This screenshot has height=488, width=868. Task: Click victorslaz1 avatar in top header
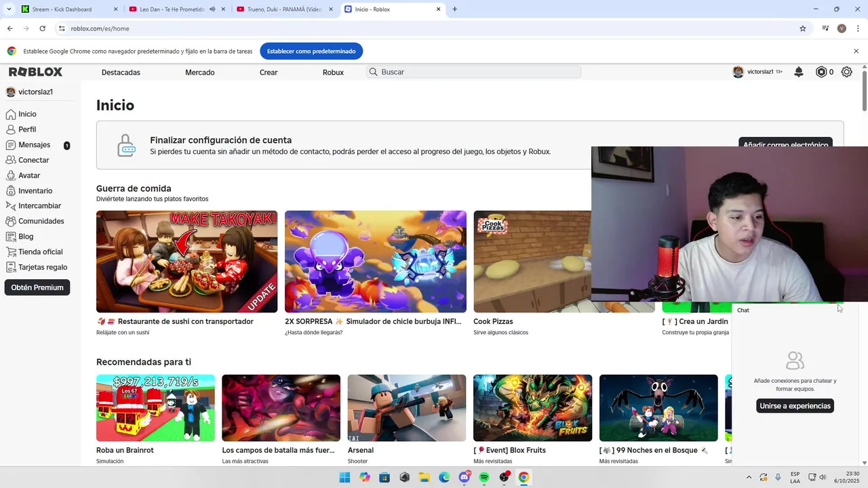pos(738,72)
